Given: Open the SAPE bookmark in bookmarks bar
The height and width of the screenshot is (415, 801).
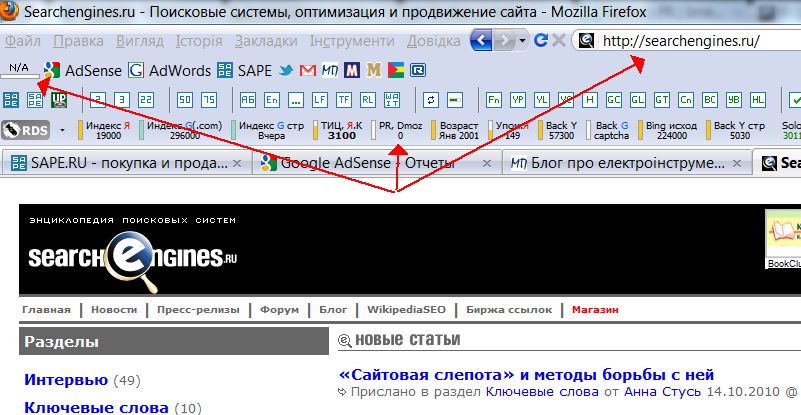Looking at the screenshot, I should pyautogui.click(x=244, y=71).
